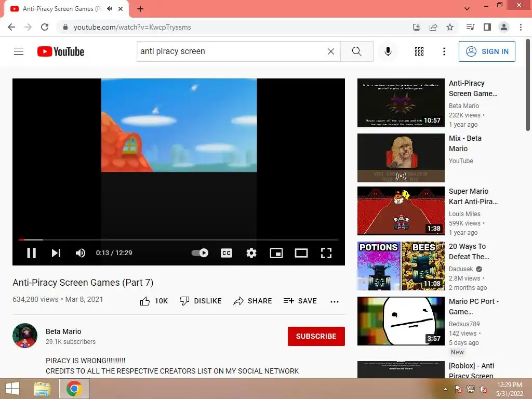Subscribe to Beta Mario channel
Image resolution: width=532 pixels, height=399 pixels.
click(x=316, y=336)
